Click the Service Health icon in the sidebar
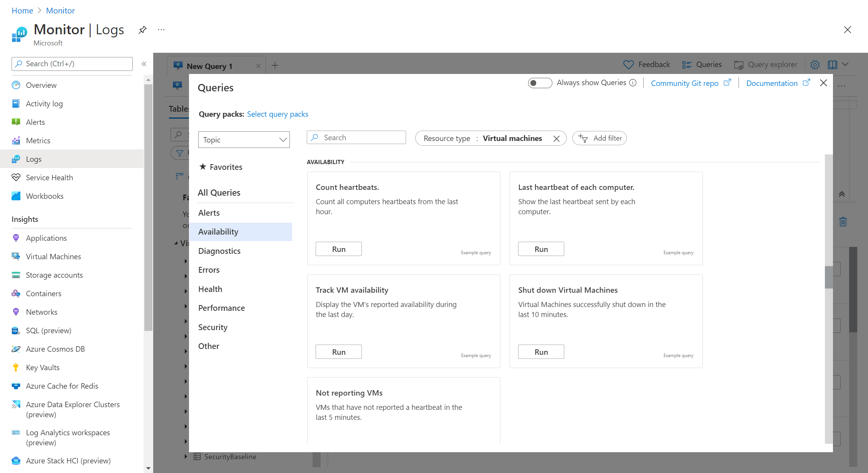The height and width of the screenshot is (473, 868). (x=16, y=177)
